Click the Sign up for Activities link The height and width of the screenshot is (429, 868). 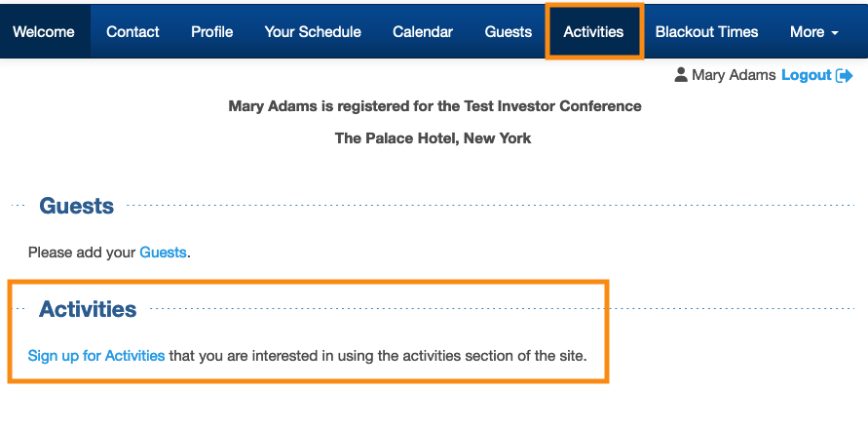point(96,356)
